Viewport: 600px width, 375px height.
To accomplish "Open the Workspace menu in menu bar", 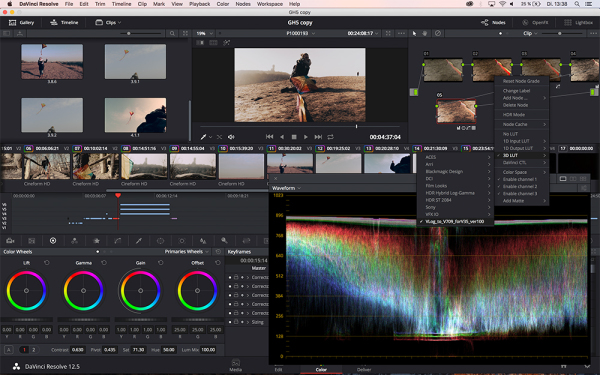I will pos(270,4).
